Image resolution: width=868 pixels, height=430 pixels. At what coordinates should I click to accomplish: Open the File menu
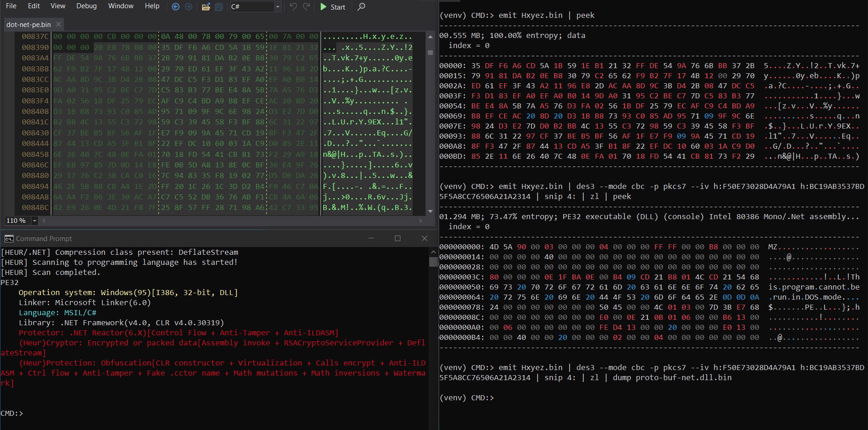coord(11,6)
